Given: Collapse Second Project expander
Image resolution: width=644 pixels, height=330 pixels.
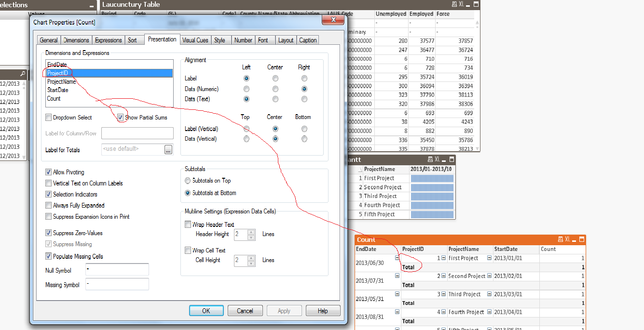Looking at the screenshot, I should coord(489,276).
